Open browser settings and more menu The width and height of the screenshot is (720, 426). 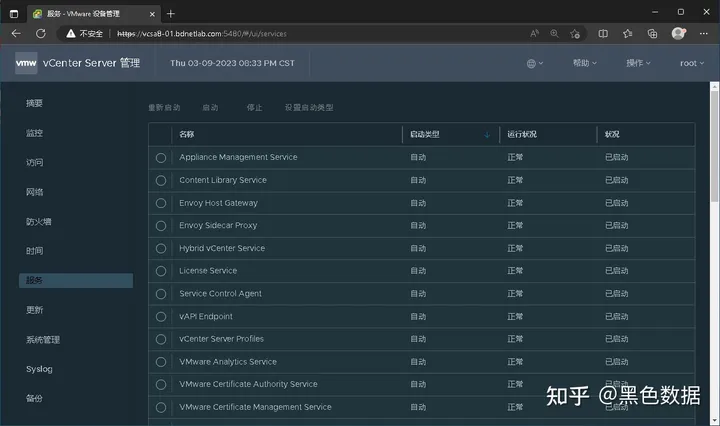(703, 34)
